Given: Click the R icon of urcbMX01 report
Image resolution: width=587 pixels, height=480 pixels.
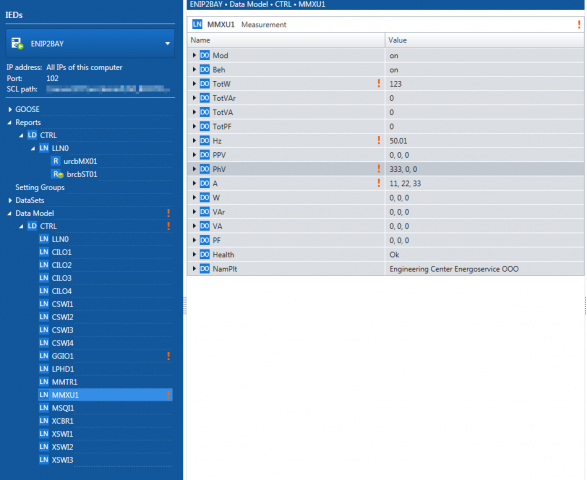Looking at the screenshot, I should coord(55,161).
